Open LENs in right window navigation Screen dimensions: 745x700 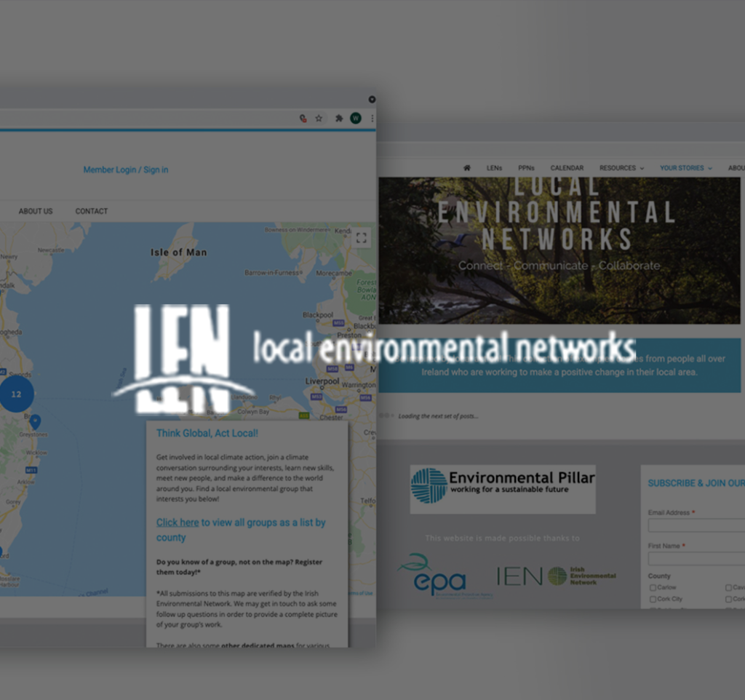(x=494, y=168)
